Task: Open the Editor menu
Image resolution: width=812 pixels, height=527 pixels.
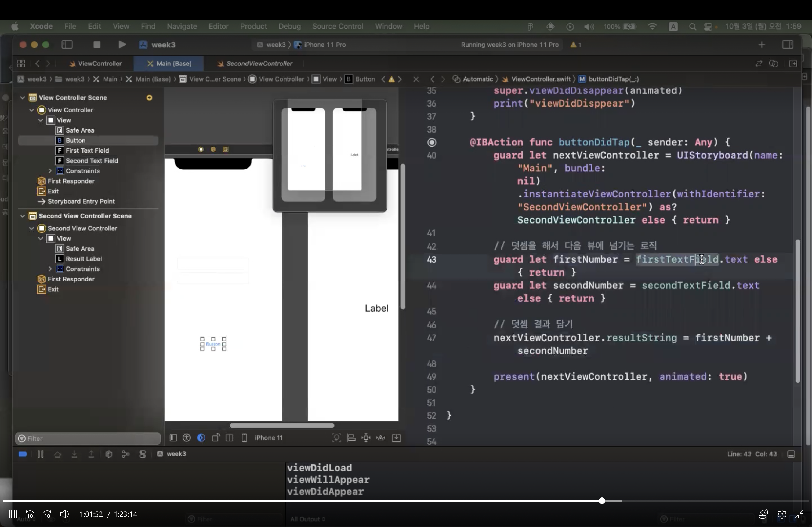Action: [x=218, y=26]
